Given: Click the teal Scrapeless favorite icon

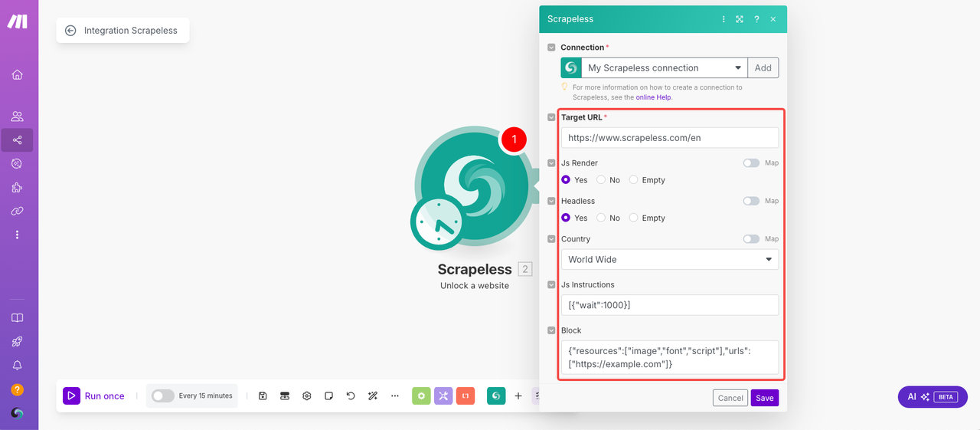Looking at the screenshot, I should tap(496, 396).
